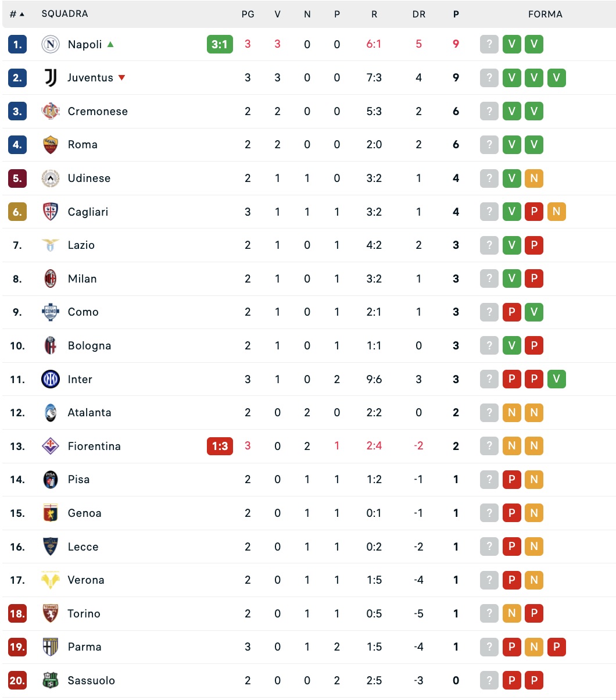616x700 pixels.
Task: Click the FORMA column header
Action: (545, 14)
